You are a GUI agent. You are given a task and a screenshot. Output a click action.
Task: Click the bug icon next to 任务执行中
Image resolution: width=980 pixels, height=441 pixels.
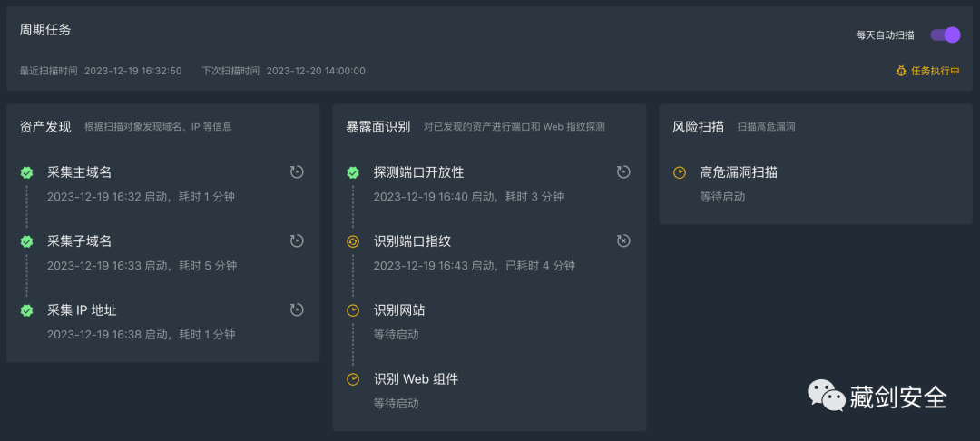point(901,71)
